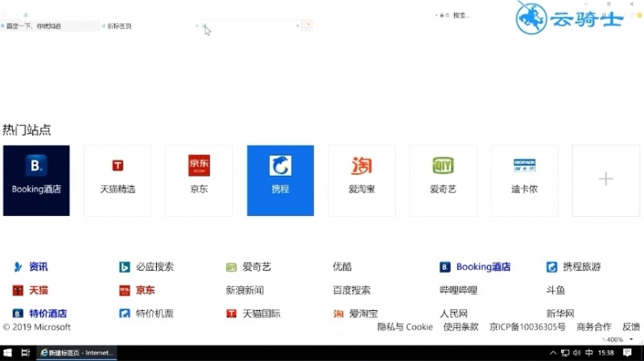Click the Booking icon beside 特价酒店
Image resolution: width=644 pixels, height=361 pixels.
coord(18,313)
